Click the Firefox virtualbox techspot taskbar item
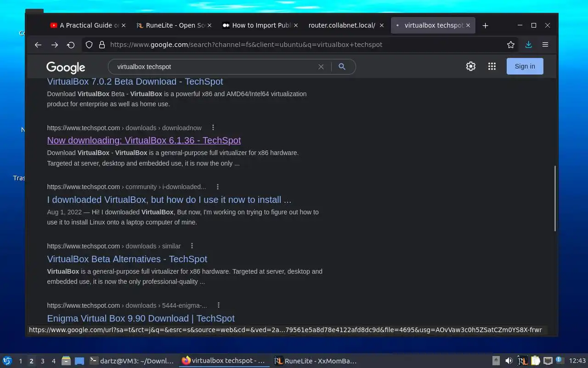This screenshot has width=588, height=368. [x=224, y=361]
